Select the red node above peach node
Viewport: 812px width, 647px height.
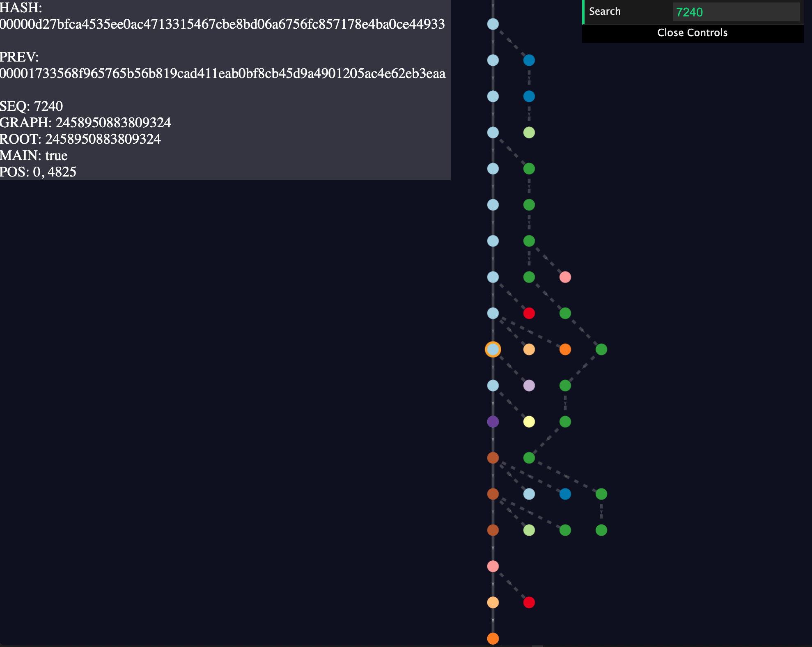[529, 313]
